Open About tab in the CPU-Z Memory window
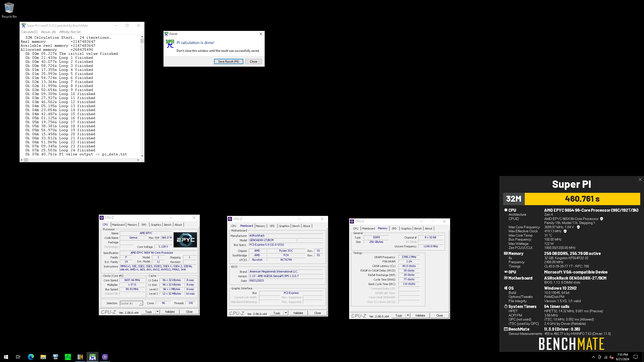644x362 pixels. pos(429,229)
